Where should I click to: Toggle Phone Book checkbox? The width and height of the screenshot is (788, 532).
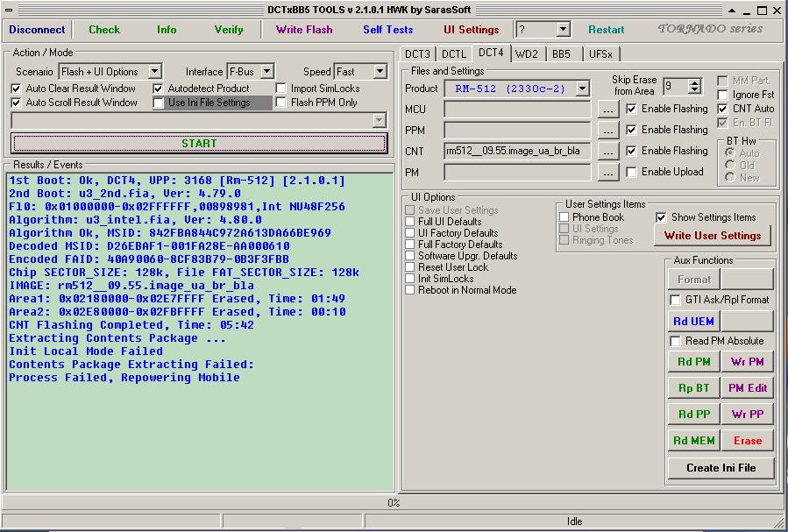point(564,217)
